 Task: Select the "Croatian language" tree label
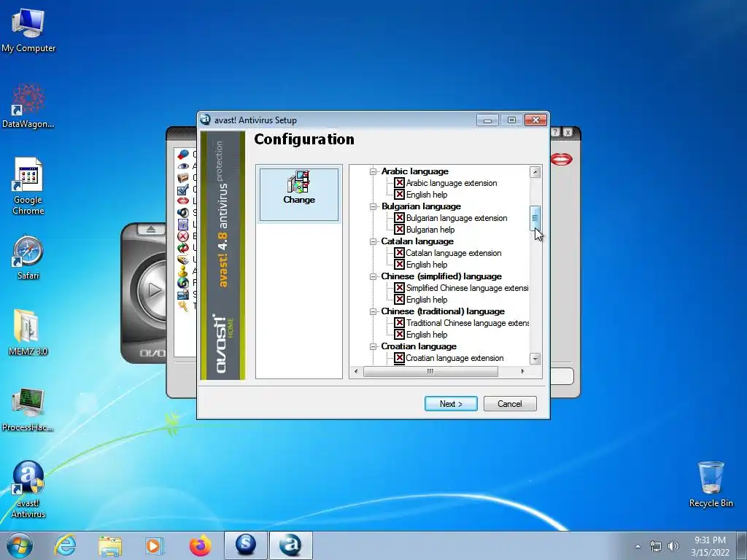pos(418,346)
